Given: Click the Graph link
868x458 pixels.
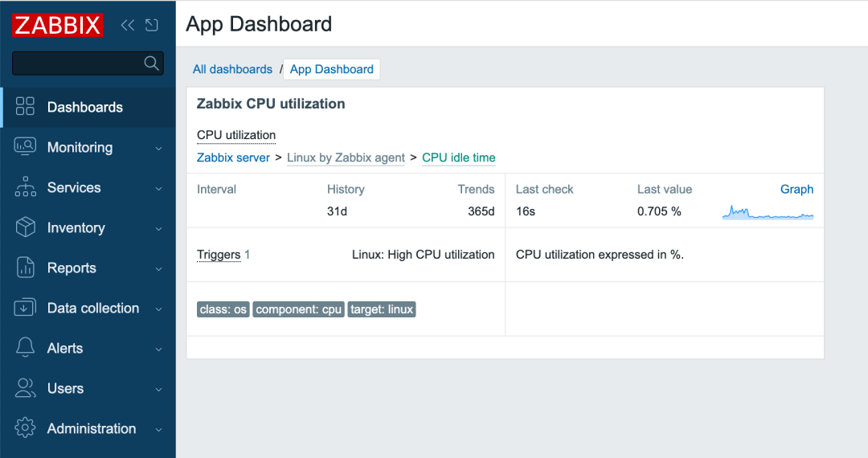Looking at the screenshot, I should [x=796, y=190].
